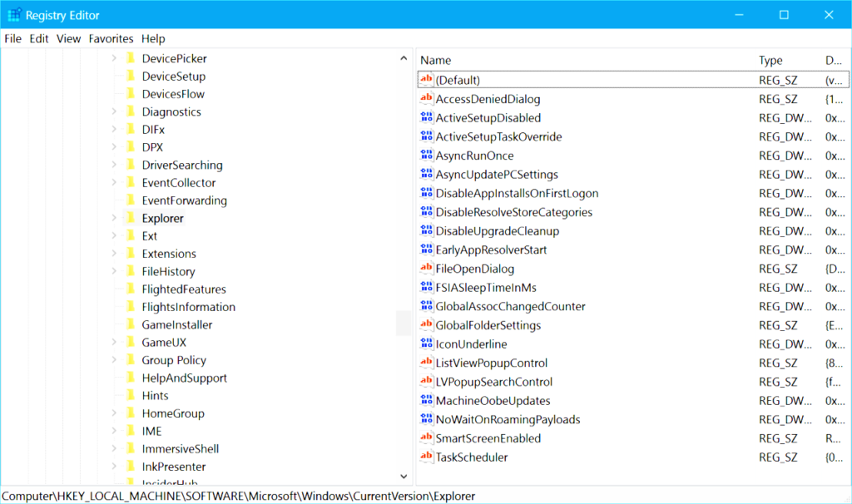
Task: Select the FlightedFeatures key
Action: click(x=184, y=289)
